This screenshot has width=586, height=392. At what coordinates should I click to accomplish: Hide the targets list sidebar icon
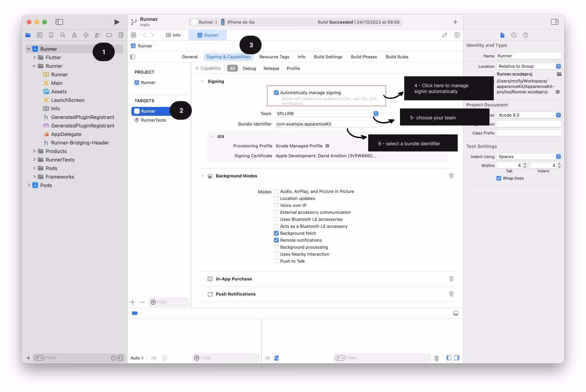133,57
